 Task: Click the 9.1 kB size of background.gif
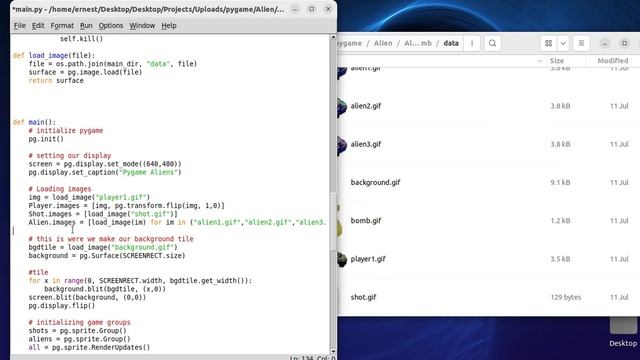[x=560, y=182]
